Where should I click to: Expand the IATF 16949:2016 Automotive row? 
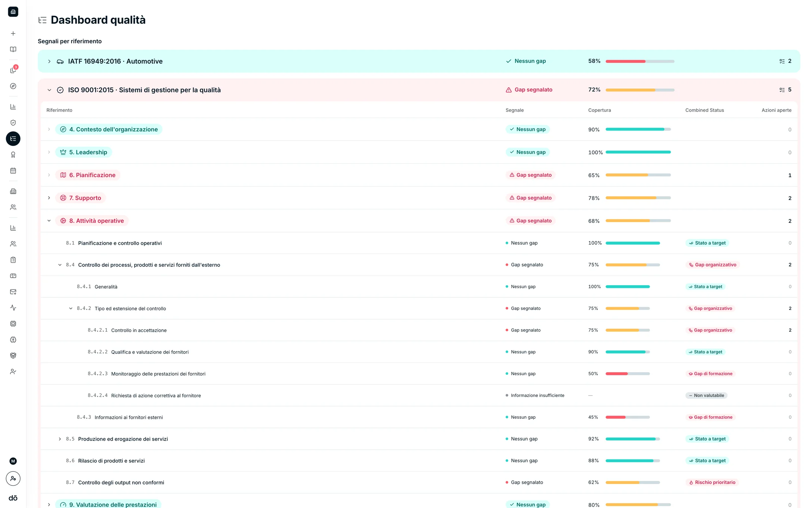click(x=49, y=61)
